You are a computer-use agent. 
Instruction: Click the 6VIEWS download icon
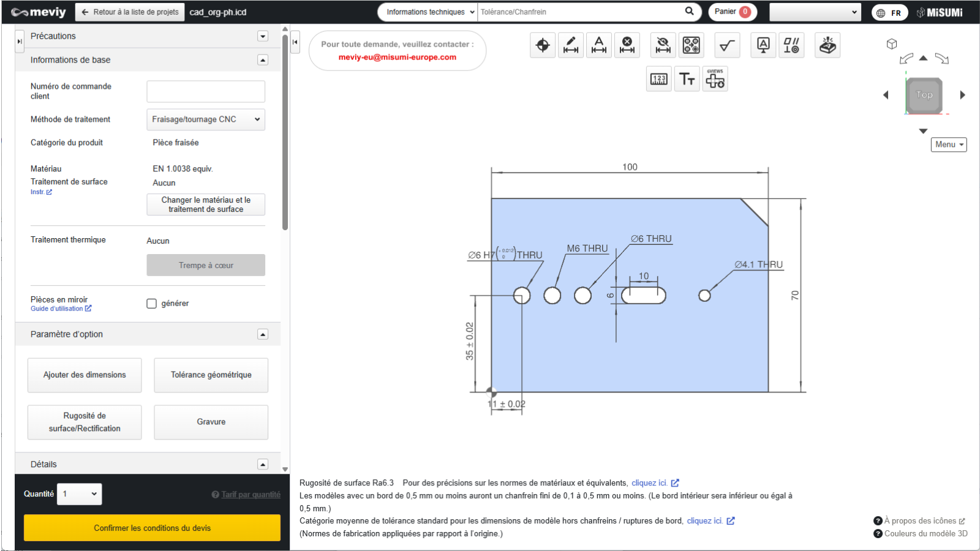(x=715, y=80)
